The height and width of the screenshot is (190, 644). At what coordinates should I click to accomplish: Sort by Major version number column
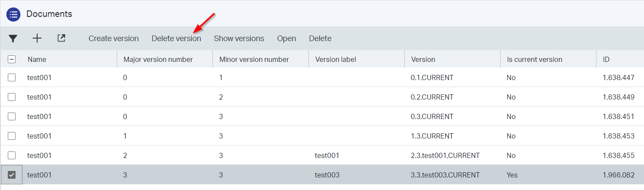tap(158, 59)
